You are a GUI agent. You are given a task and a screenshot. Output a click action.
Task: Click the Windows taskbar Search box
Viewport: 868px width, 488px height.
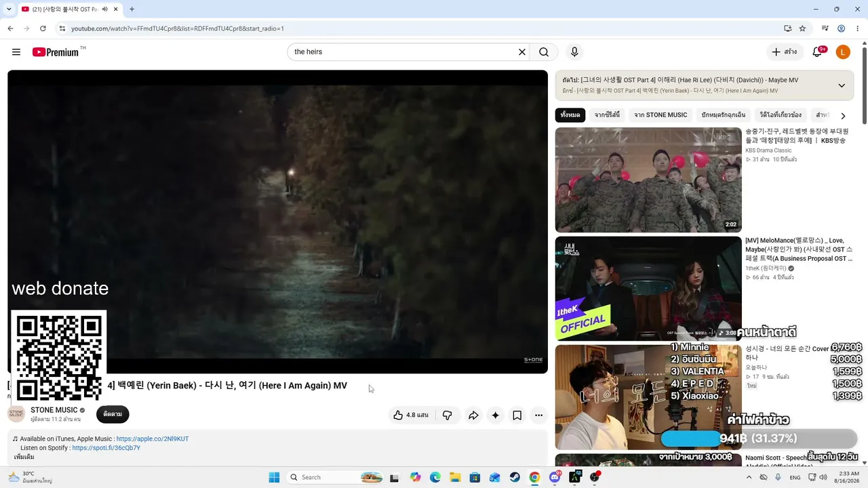(336, 477)
